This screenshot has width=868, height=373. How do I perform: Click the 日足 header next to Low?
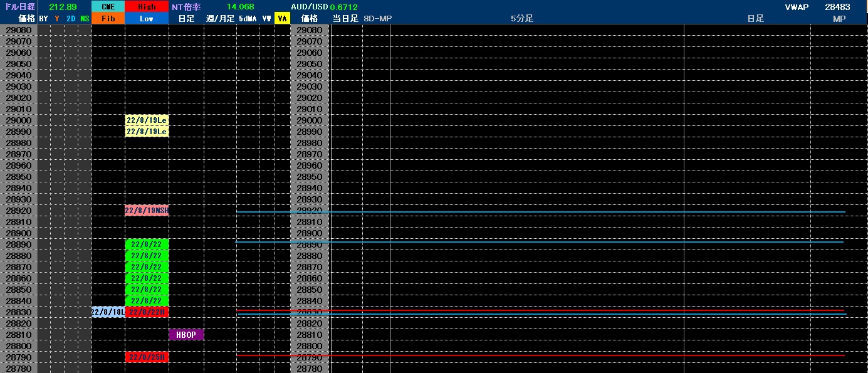186,19
